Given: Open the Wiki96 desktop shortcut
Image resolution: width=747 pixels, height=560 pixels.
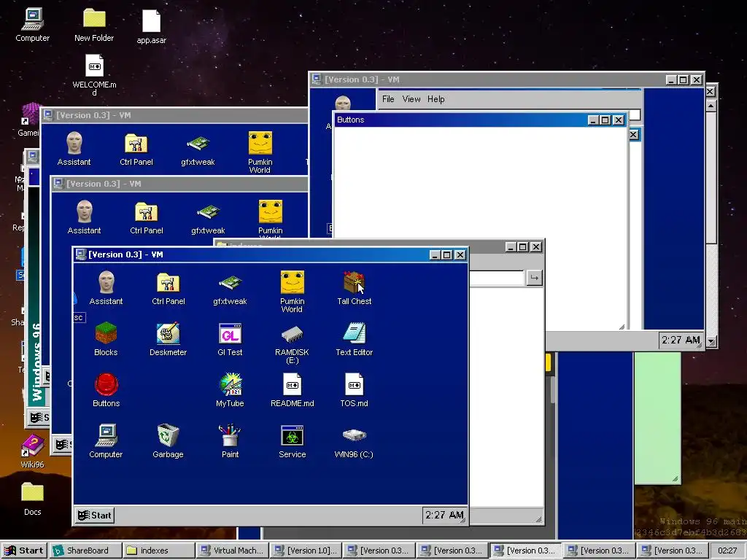Looking at the screenshot, I should 32,451.
